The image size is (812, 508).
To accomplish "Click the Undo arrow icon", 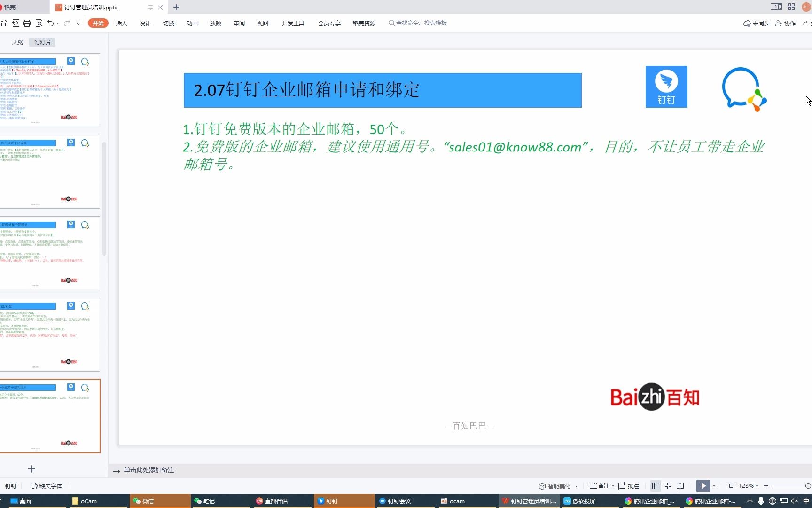I will pyautogui.click(x=51, y=23).
